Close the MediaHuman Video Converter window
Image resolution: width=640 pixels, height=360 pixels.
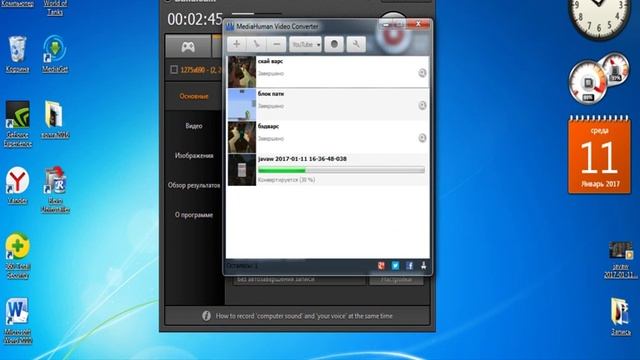click(x=418, y=24)
